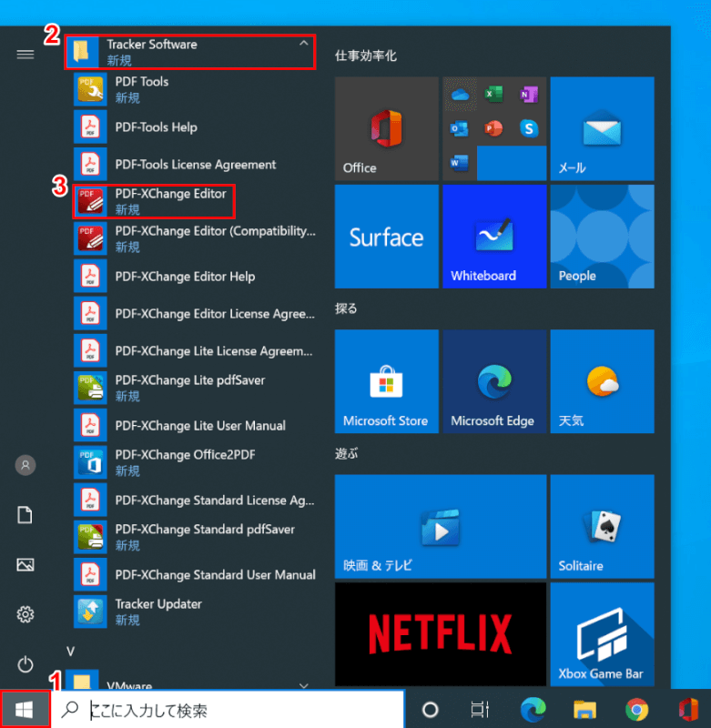711x728 pixels.
Task: Open Cortana circle on taskbar
Action: (430, 710)
